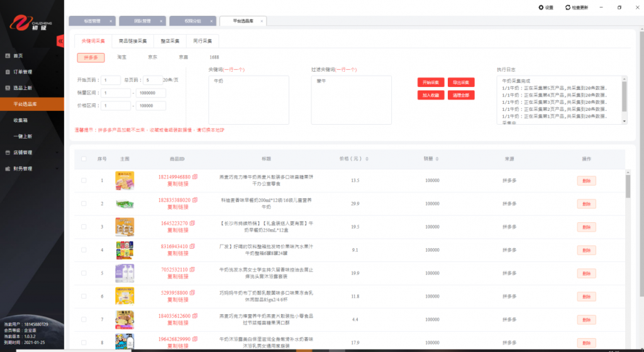Copy product ID 182835388020 via copy icon
The height and width of the screenshot is (352, 644).
pos(195,200)
